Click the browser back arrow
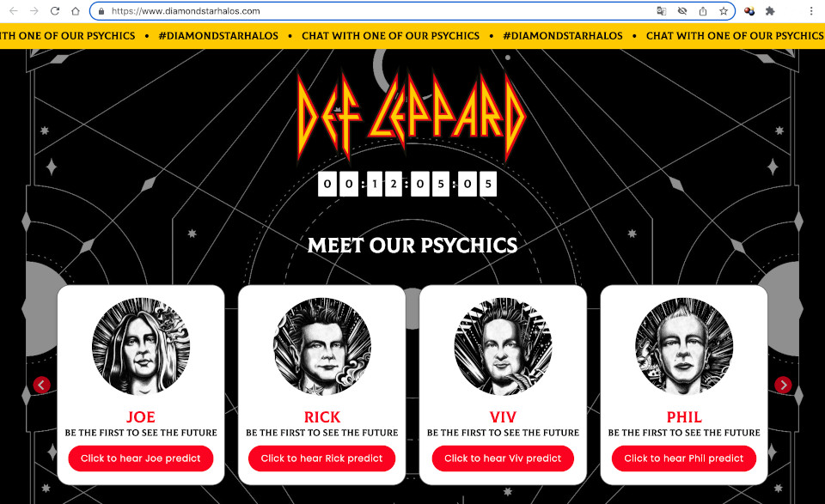825x504 pixels. [x=14, y=11]
